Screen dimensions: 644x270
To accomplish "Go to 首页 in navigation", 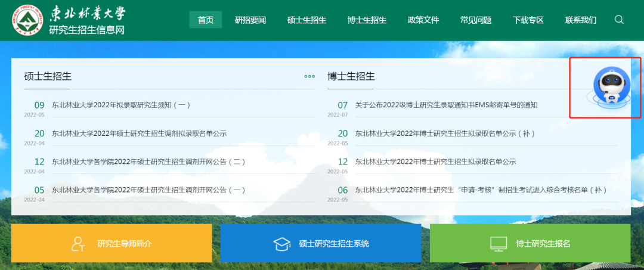I will [x=205, y=20].
